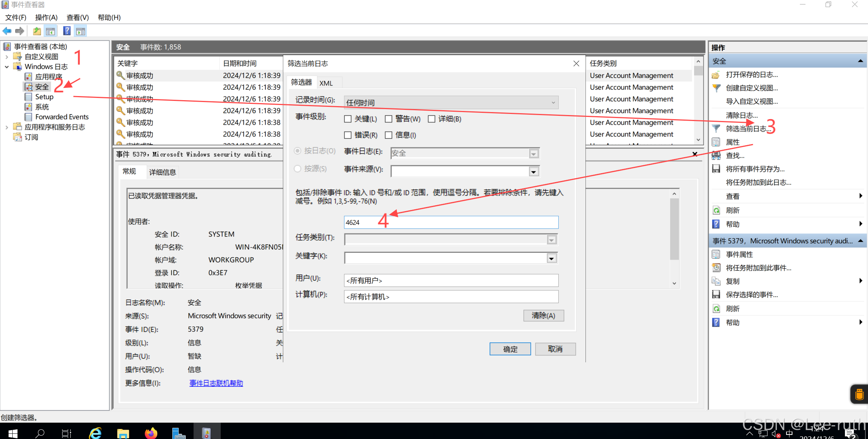Click the 事件属性 icon in actions pane
Viewport: 868px width, 439px height.
point(716,255)
